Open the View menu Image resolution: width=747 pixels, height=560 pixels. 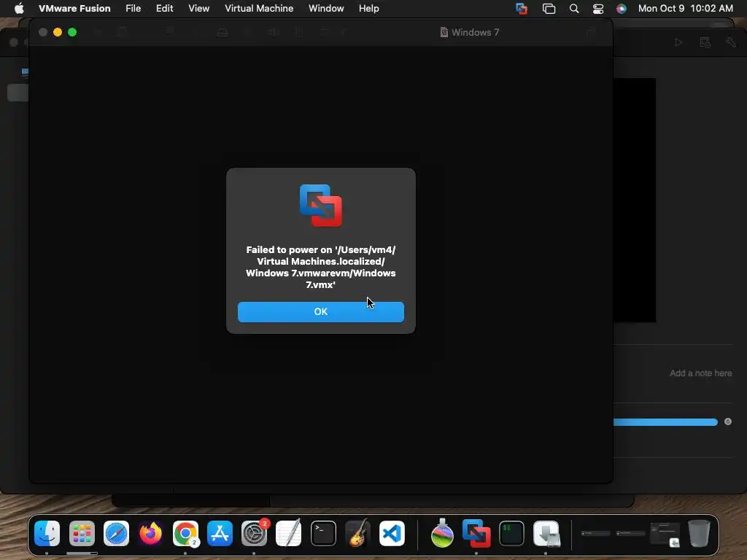pyautogui.click(x=198, y=8)
